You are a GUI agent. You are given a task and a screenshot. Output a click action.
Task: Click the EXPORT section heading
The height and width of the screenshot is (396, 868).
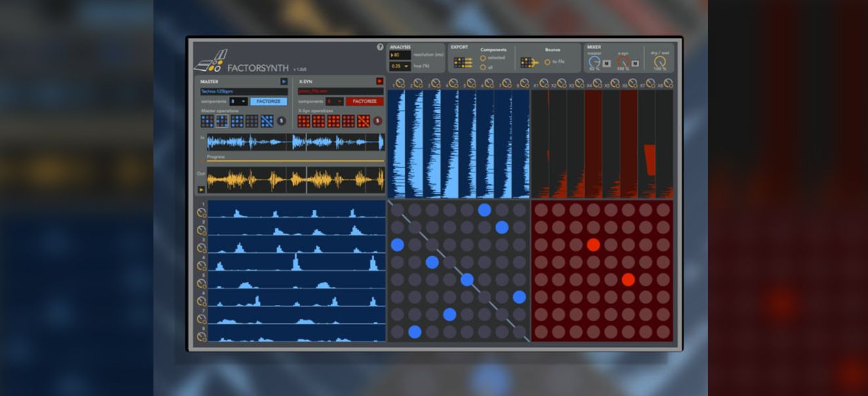tap(460, 47)
